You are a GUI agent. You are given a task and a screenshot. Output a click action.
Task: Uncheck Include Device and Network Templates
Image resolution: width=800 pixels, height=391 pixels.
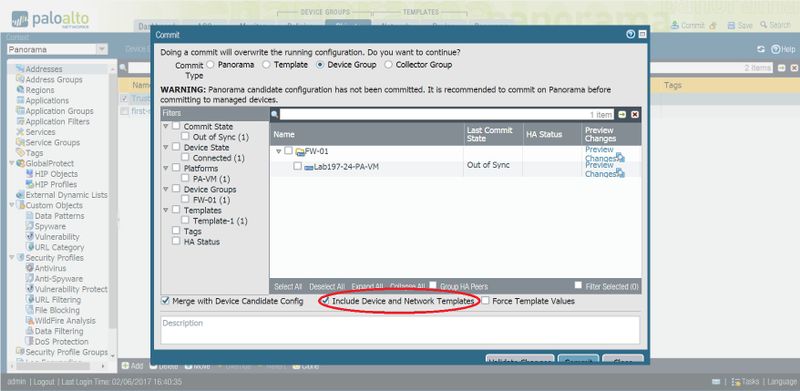[325, 301]
